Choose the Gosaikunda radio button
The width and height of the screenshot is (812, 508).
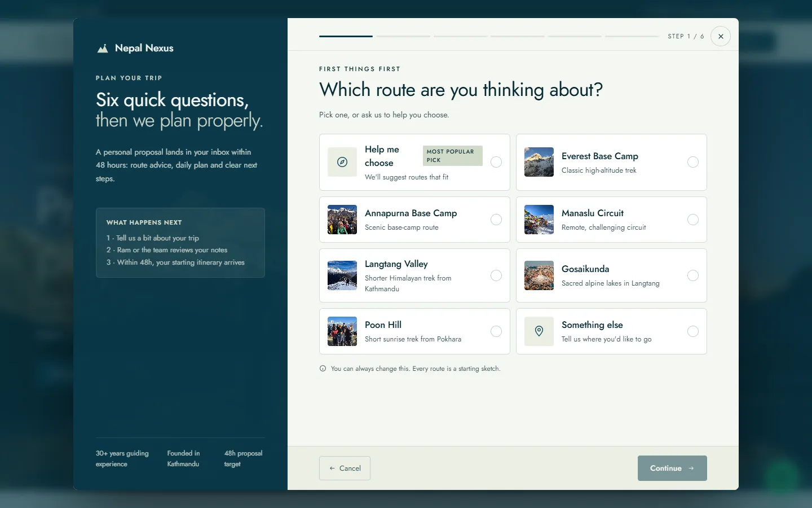tap(693, 275)
